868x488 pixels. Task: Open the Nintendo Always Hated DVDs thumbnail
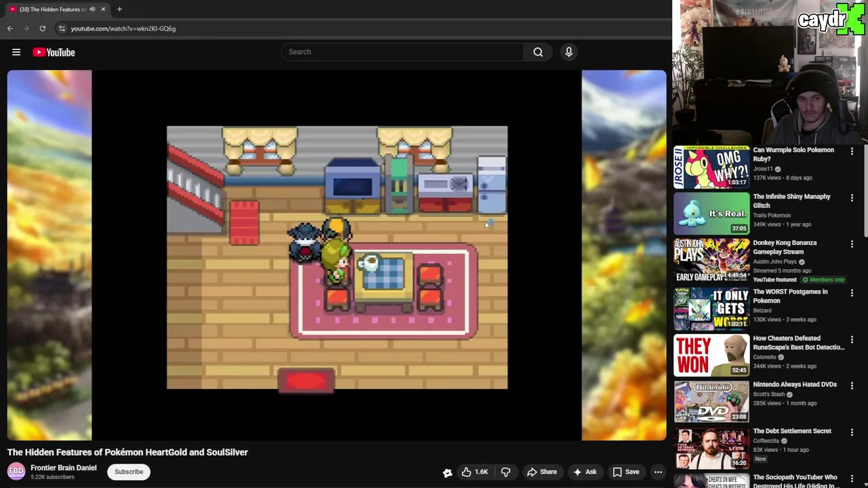tap(711, 401)
